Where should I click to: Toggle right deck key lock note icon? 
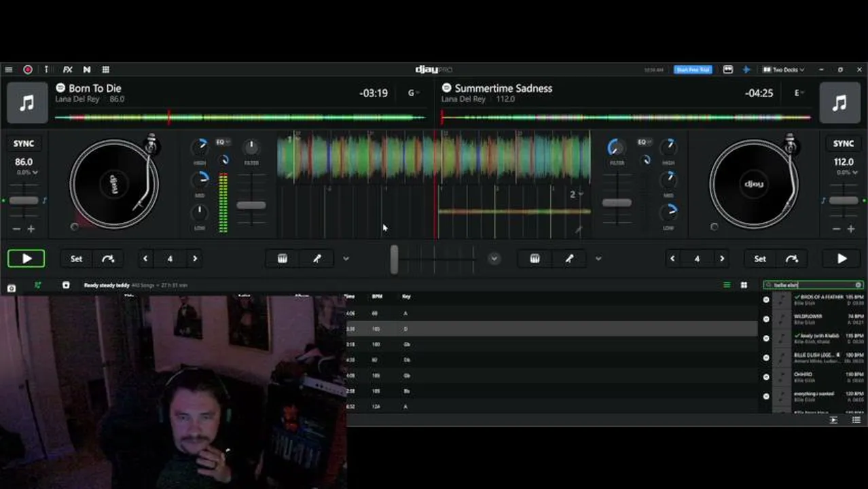coord(823,200)
